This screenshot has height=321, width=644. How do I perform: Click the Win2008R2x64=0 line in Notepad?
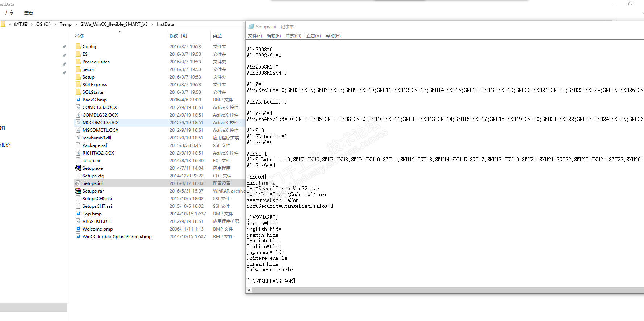267,73
